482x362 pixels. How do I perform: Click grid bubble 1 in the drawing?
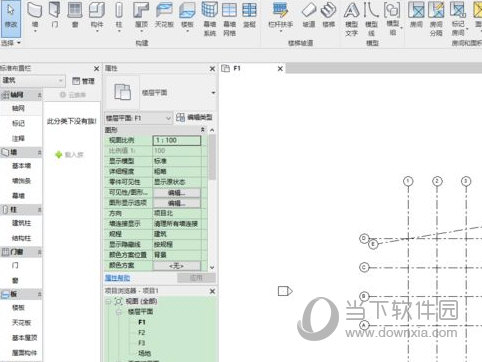pos(408,181)
